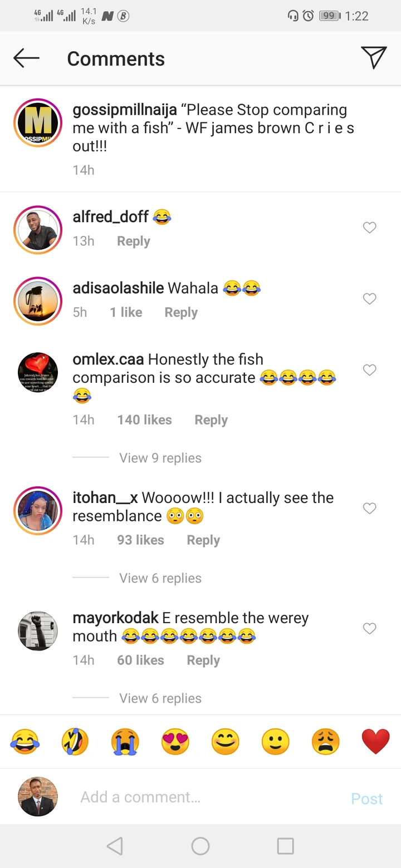This screenshot has height=868, width=401.
Task: Open itohan__x's profile picture
Action: (38, 511)
